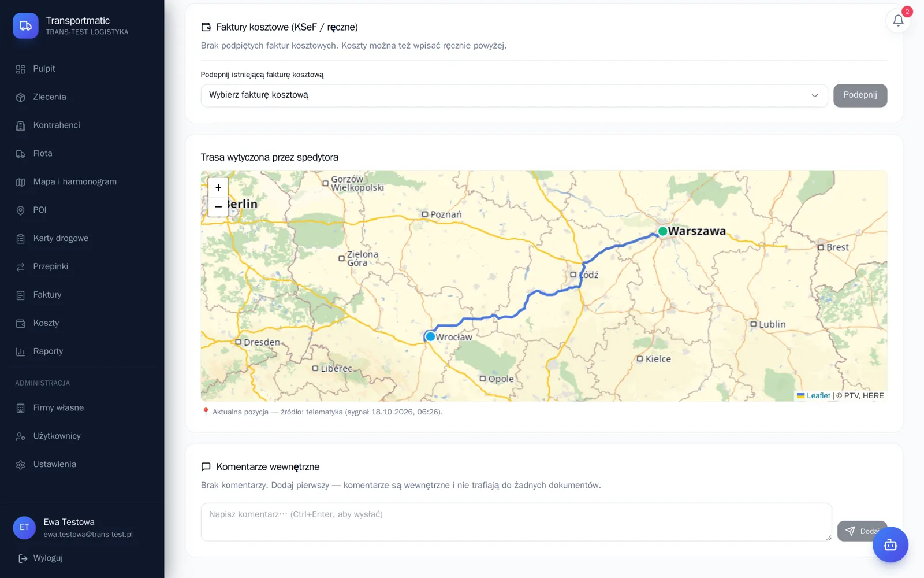The image size is (924, 578).
Task: Click the Komentarze wewnętrzne heading
Action: tap(268, 467)
